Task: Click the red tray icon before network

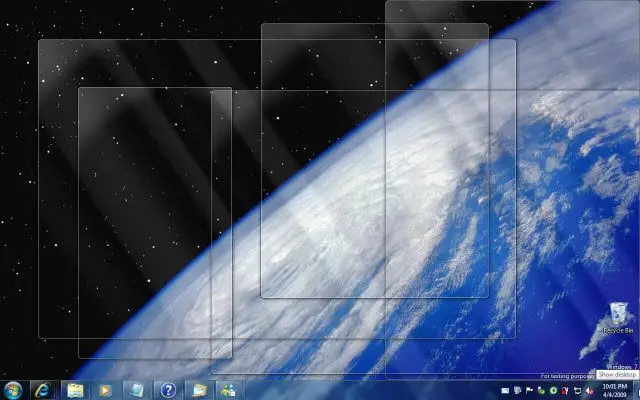Action: point(565,391)
